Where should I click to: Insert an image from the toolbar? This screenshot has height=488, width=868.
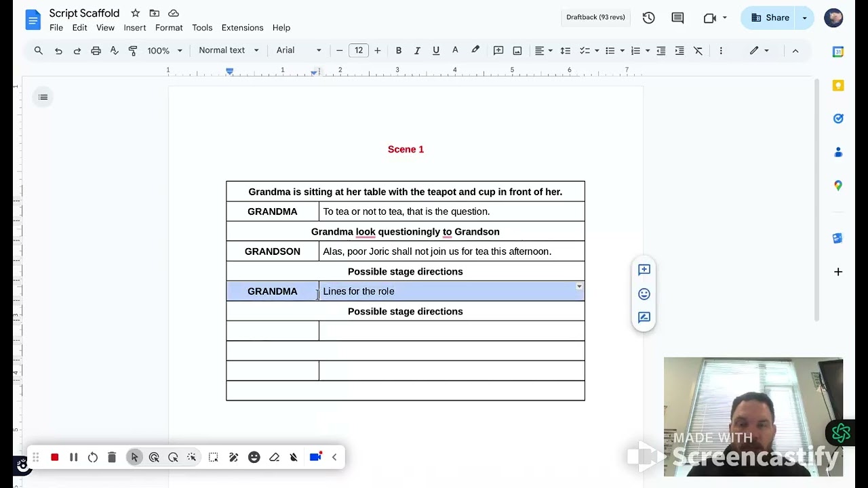[x=517, y=51]
